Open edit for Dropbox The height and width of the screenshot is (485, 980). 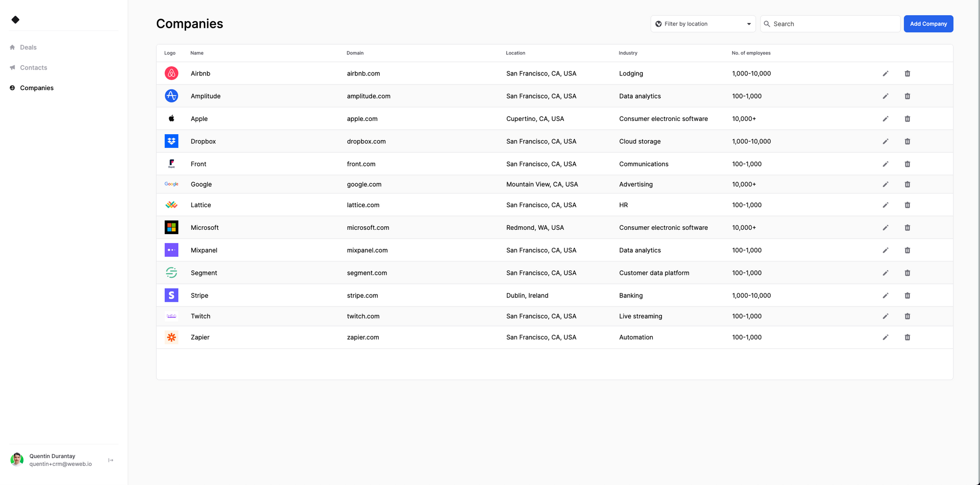[x=885, y=141]
